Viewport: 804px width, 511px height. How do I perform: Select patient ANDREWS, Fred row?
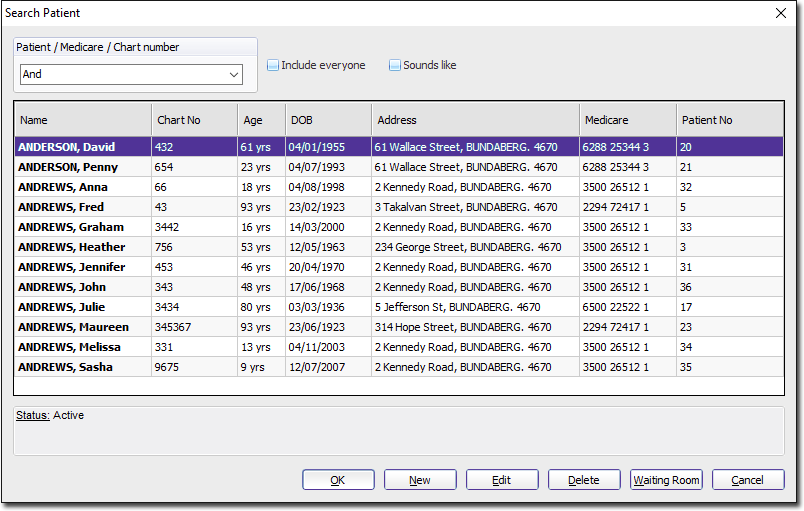pos(61,207)
